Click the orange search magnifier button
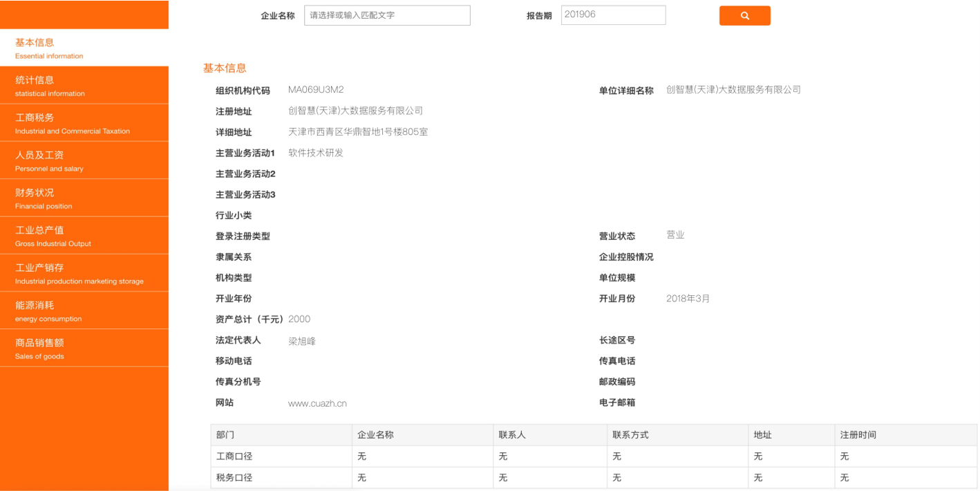 tap(744, 15)
